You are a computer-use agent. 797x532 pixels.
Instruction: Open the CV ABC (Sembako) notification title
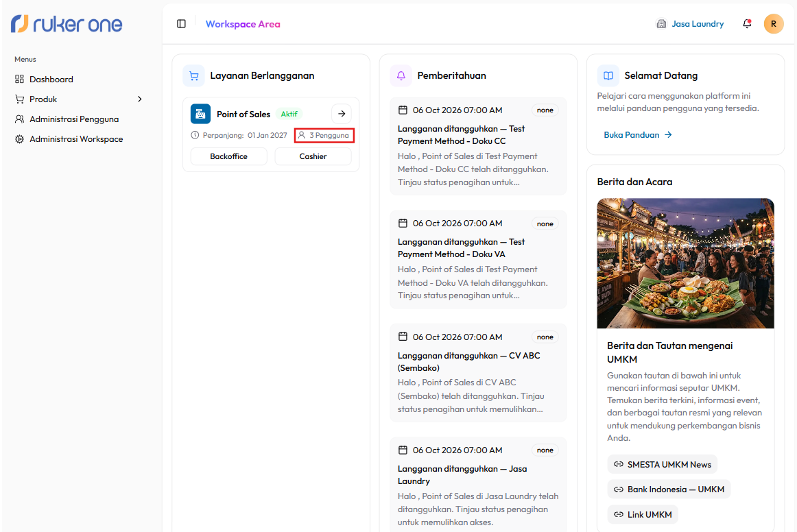tap(468, 362)
